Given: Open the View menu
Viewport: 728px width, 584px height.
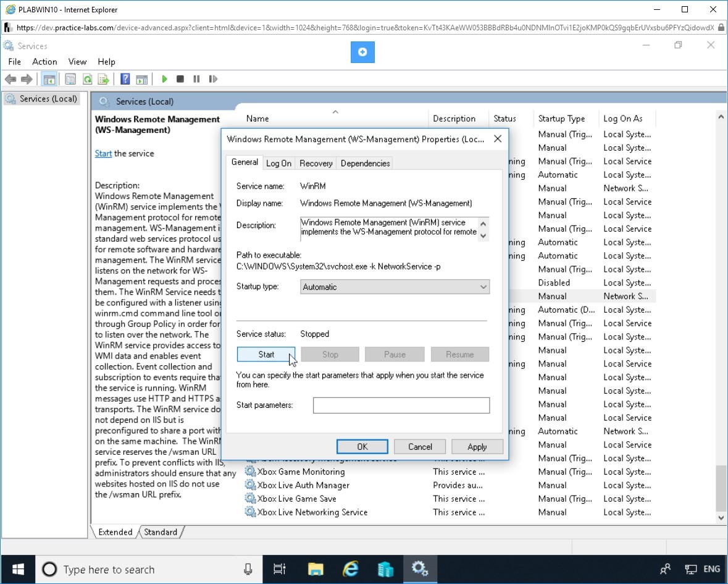Looking at the screenshot, I should click(77, 62).
